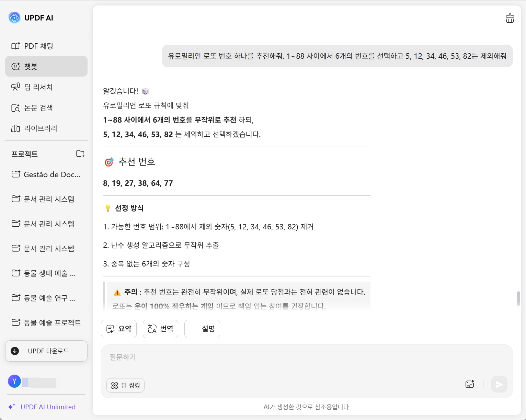Screen dimensions: 526x420
Task: Click the dice emoji after 알겠습니다!
Action: tap(146, 91)
